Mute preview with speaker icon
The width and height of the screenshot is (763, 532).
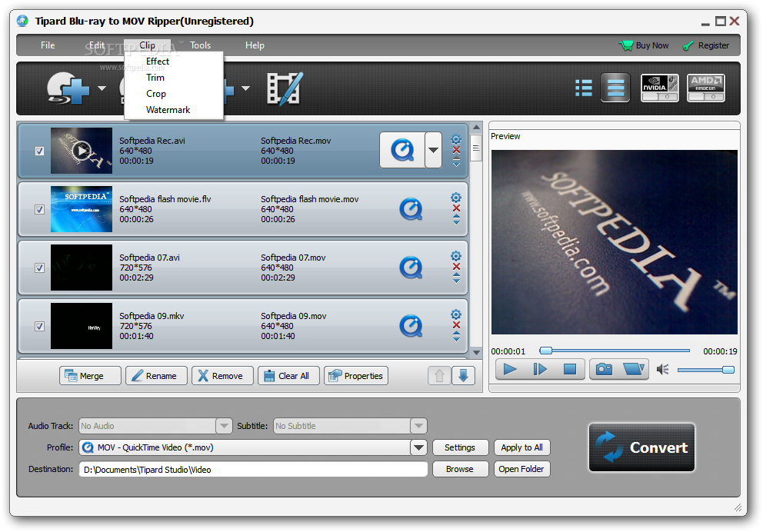pos(662,370)
